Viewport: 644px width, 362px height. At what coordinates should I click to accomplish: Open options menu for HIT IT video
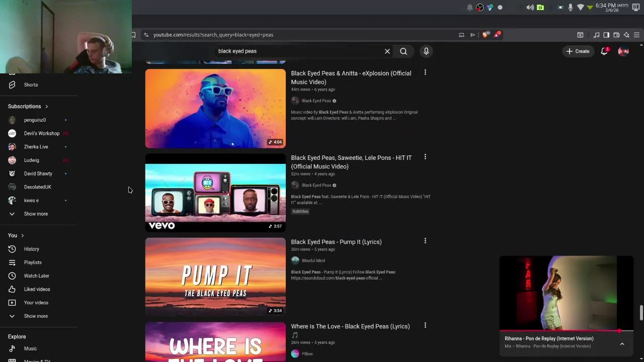425,157
